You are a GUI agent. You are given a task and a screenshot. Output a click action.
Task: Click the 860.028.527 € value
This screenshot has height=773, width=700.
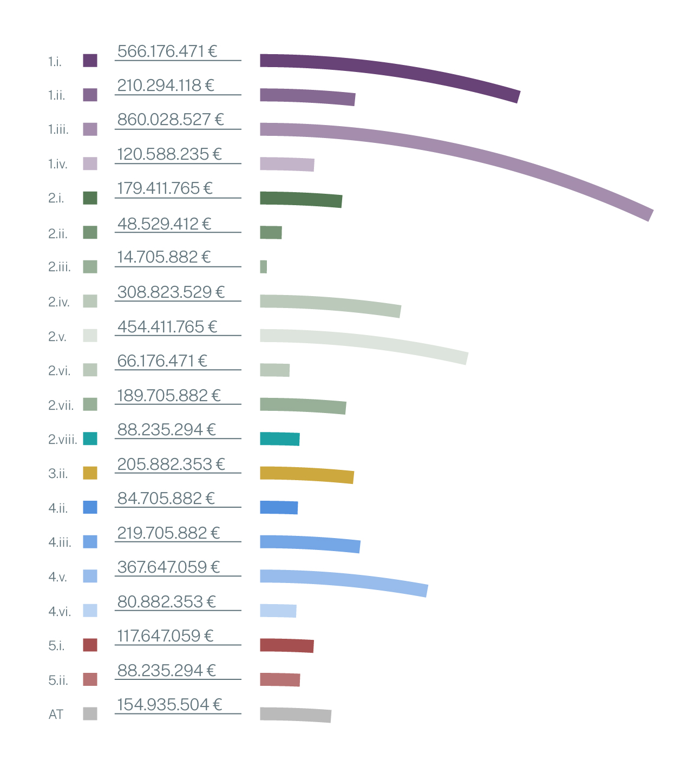(x=171, y=120)
